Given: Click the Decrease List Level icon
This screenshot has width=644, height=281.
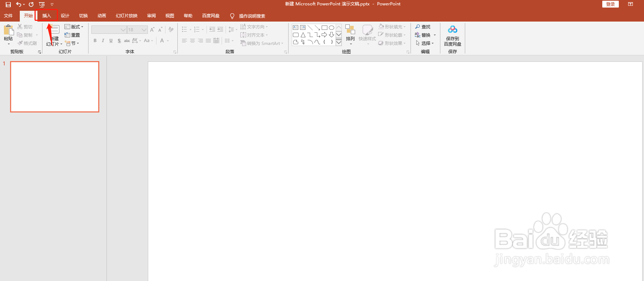Looking at the screenshot, I should [x=212, y=29].
